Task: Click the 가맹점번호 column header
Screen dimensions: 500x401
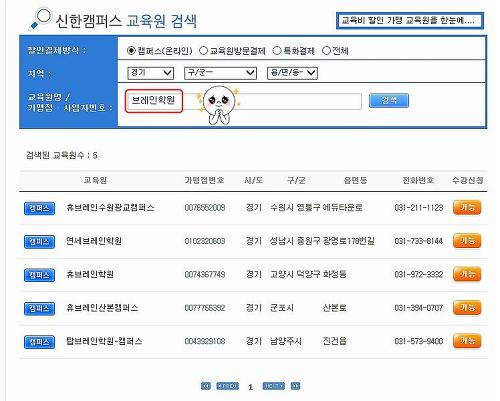Action: click(204, 180)
